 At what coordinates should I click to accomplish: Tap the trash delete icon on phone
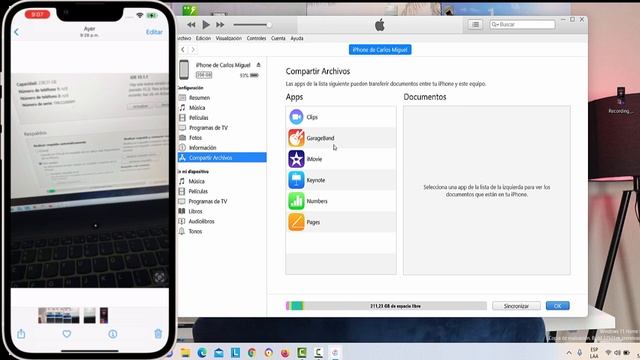pos(158,334)
